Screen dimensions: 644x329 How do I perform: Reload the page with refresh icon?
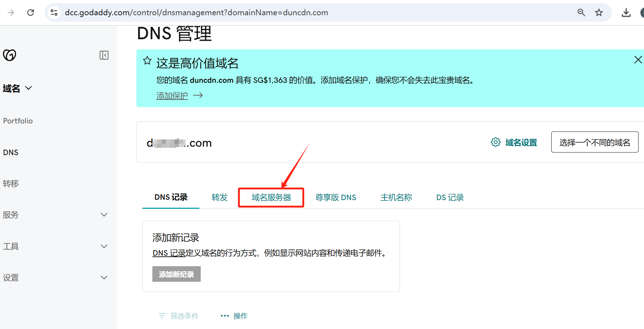click(x=31, y=13)
